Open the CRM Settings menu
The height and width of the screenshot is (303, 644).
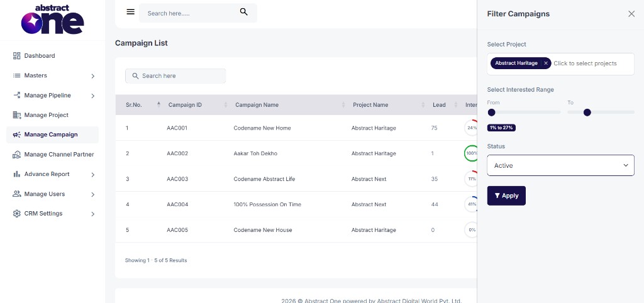[52, 214]
